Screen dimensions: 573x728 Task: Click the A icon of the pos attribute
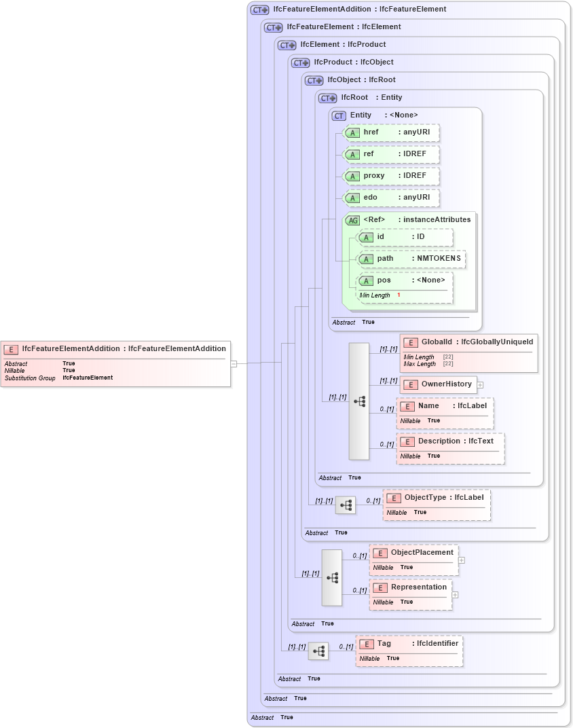pyautogui.click(x=366, y=280)
